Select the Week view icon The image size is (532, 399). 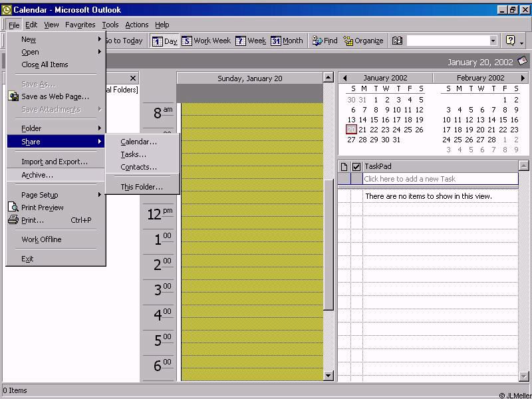[x=241, y=41]
